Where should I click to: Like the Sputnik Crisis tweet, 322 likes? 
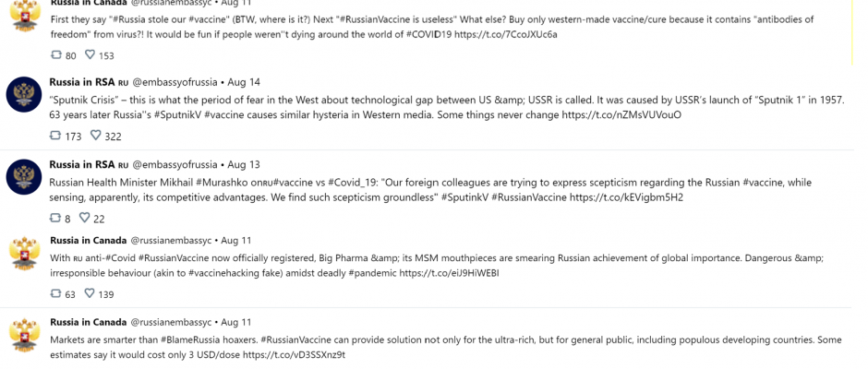(96, 136)
